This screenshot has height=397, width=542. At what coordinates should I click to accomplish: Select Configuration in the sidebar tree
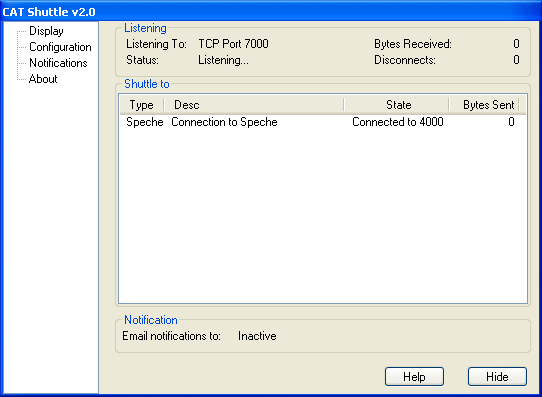click(x=60, y=47)
